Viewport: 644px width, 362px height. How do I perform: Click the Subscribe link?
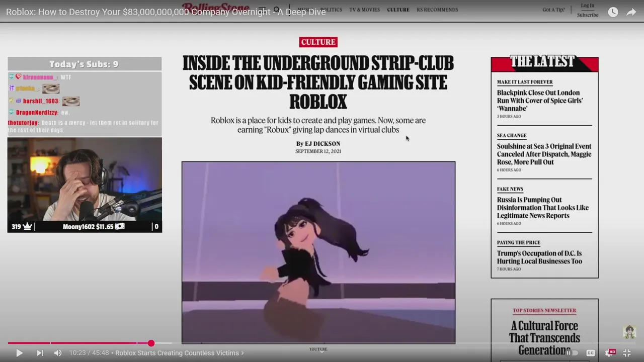(588, 15)
